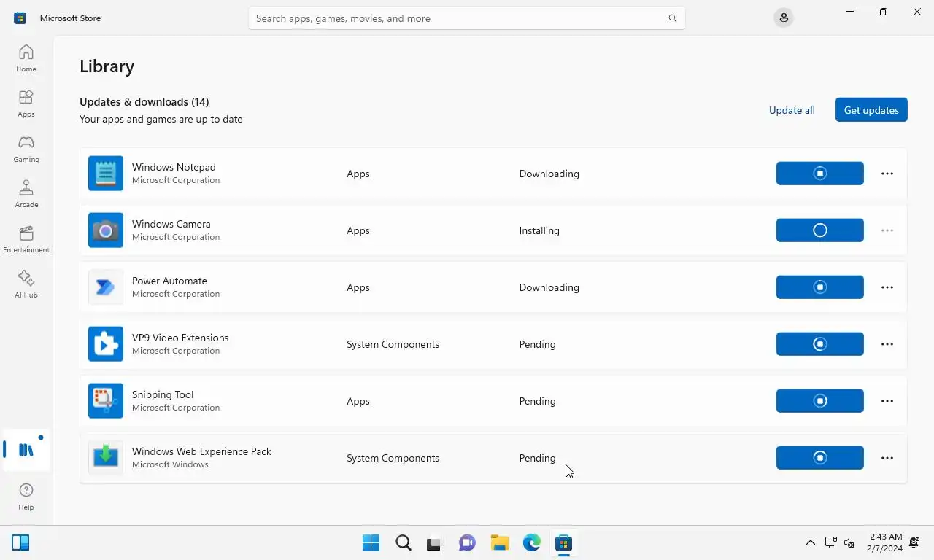Open the Snipping Tool title
The width and height of the screenshot is (934, 560).
[x=163, y=394]
